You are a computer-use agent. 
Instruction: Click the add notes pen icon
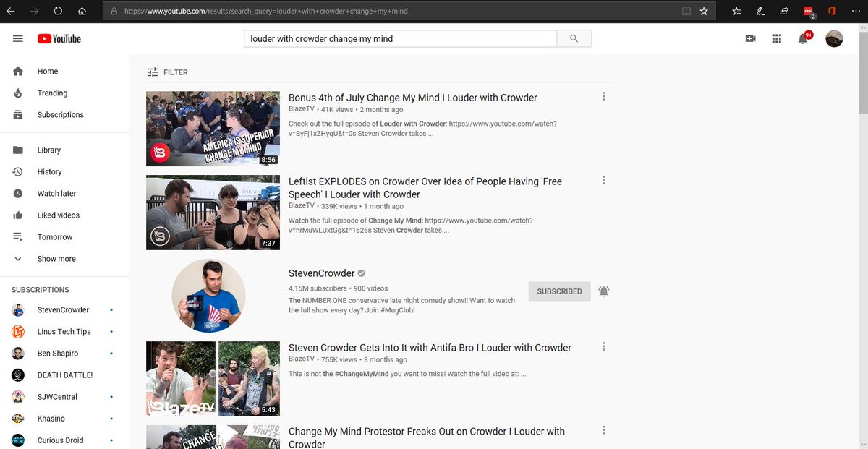tap(760, 12)
